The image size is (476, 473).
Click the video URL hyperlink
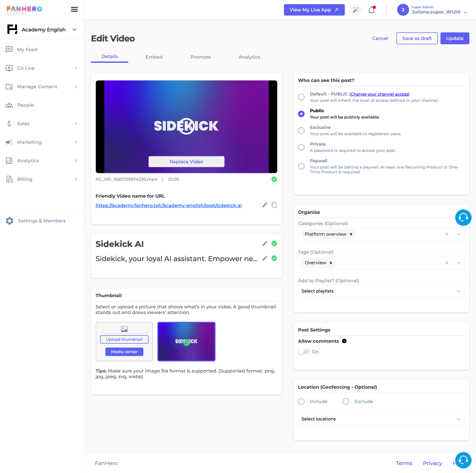pos(168,205)
